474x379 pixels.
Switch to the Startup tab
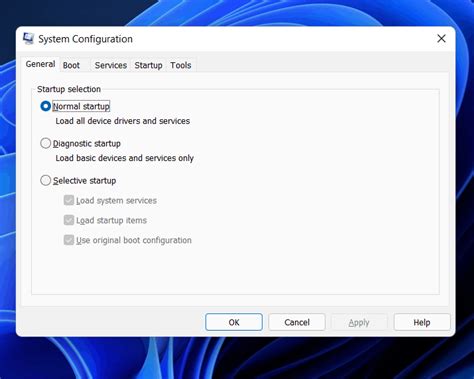click(x=149, y=65)
